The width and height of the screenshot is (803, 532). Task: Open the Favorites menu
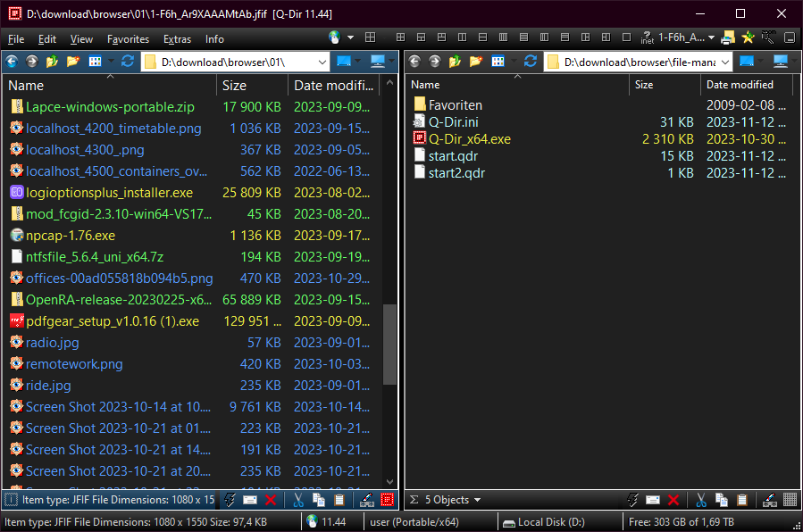(x=128, y=39)
